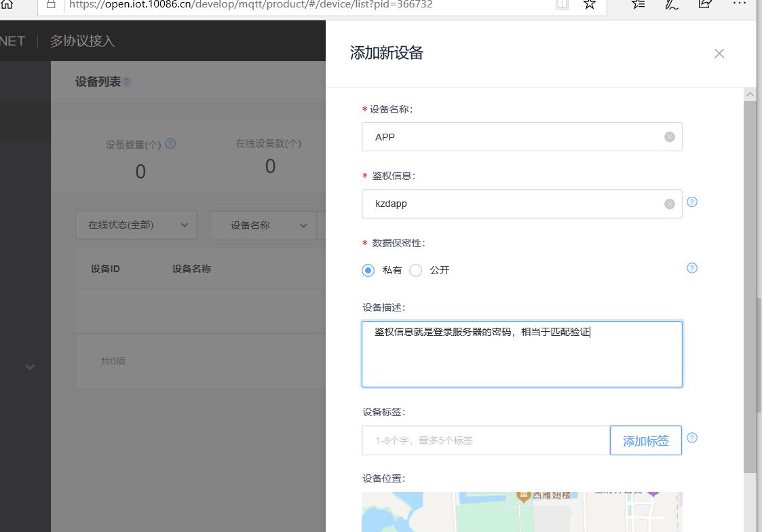Click the 设备名称 table column header
This screenshot has height=532, width=762.
(x=190, y=269)
